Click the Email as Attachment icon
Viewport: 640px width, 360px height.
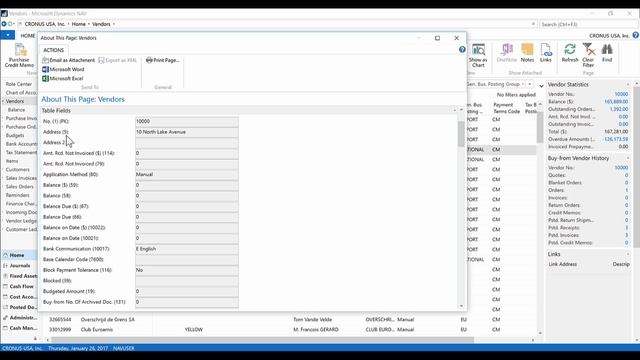tap(45, 60)
